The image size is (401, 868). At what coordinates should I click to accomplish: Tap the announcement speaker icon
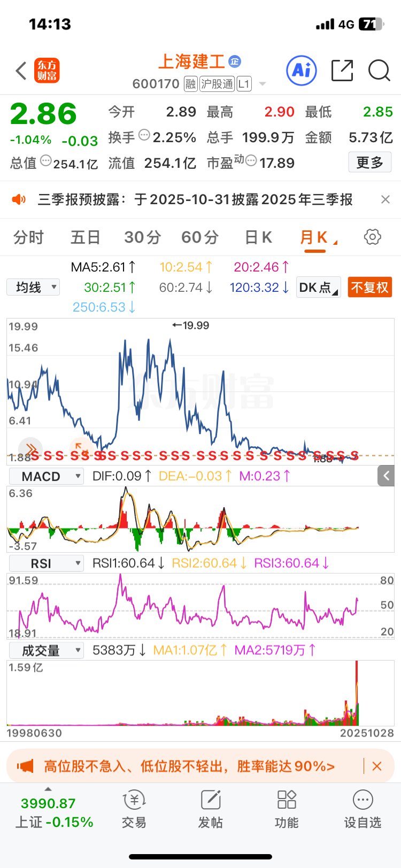click(x=19, y=199)
